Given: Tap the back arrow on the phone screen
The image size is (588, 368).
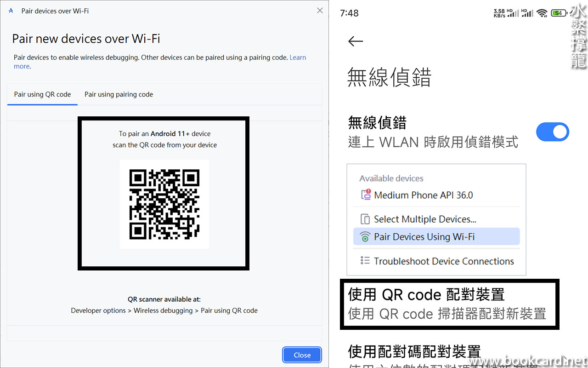Looking at the screenshot, I should tap(355, 41).
